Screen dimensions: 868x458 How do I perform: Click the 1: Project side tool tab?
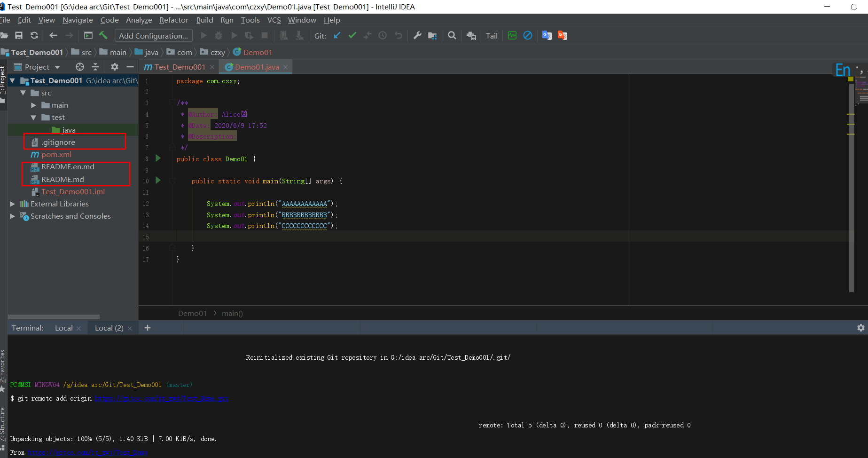click(x=3, y=80)
